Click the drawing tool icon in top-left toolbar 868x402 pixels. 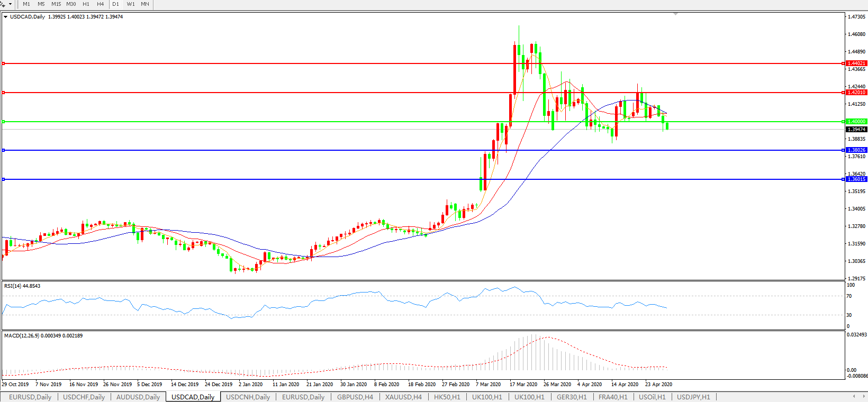point(3,4)
